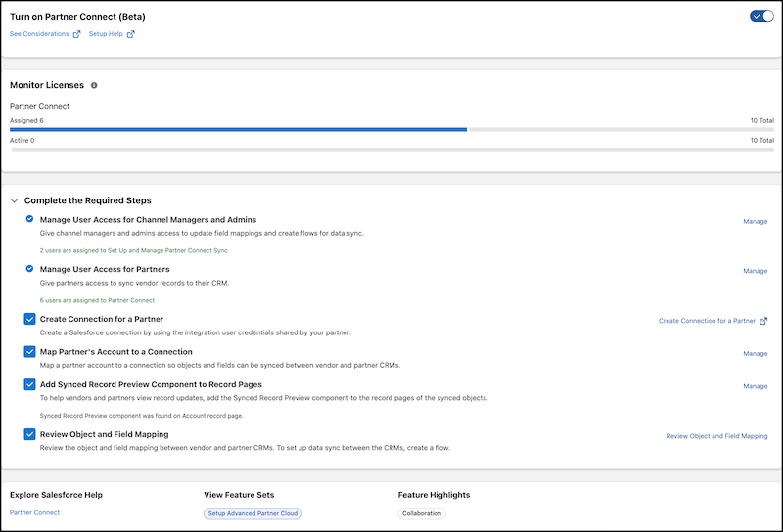Image resolution: width=783 pixels, height=532 pixels.
Task: Click the '2 users are assigned to Set Up and Manage Partner Connect Sync' text
Action: click(x=134, y=250)
